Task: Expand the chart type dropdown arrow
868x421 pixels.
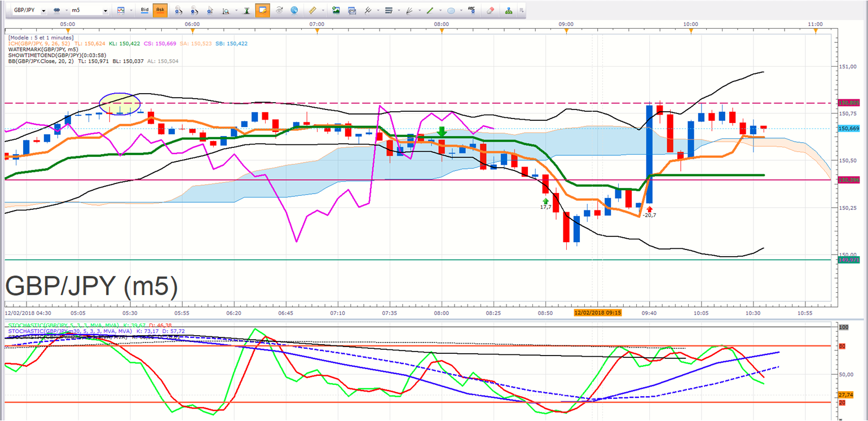Action: click(x=131, y=10)
